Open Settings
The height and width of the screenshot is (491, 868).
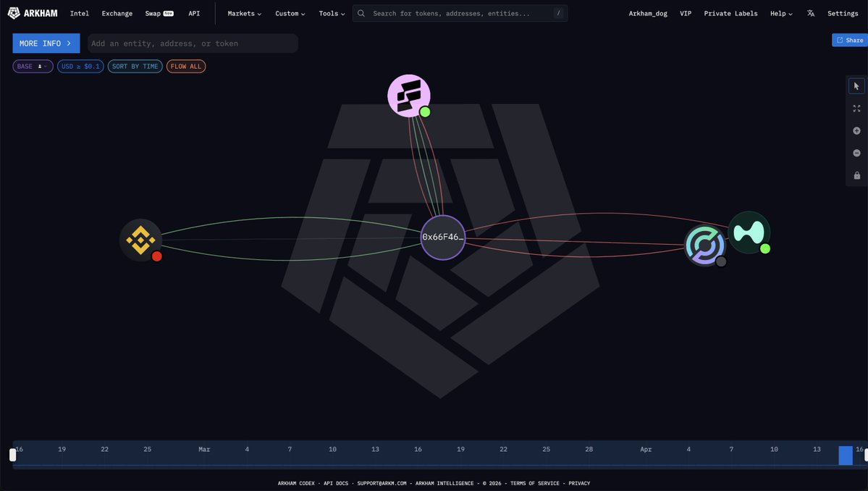point(843,13)
